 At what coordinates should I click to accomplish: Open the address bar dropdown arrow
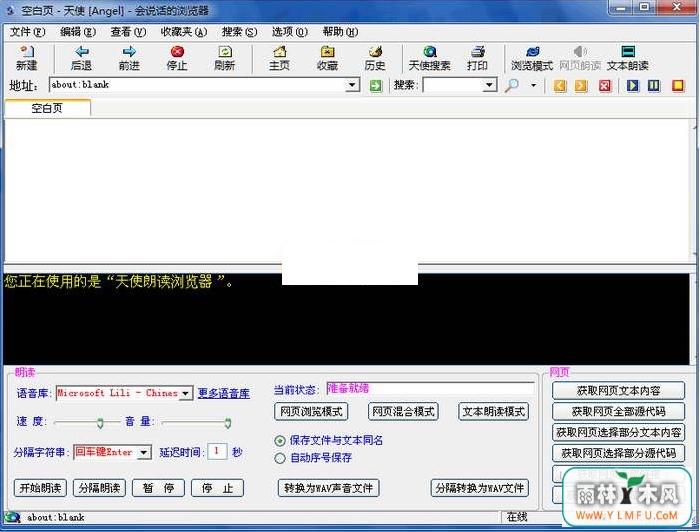pos(352,84)
